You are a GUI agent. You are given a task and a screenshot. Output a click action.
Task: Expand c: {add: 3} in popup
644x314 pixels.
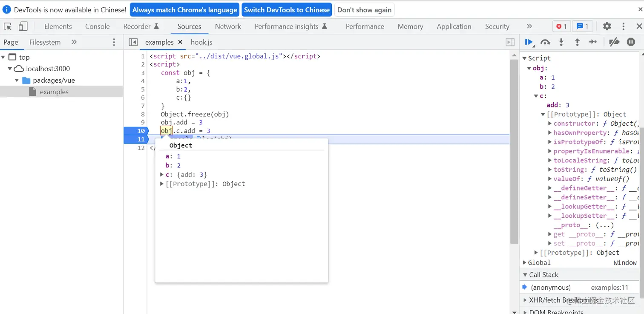click(x=162, y=175)
